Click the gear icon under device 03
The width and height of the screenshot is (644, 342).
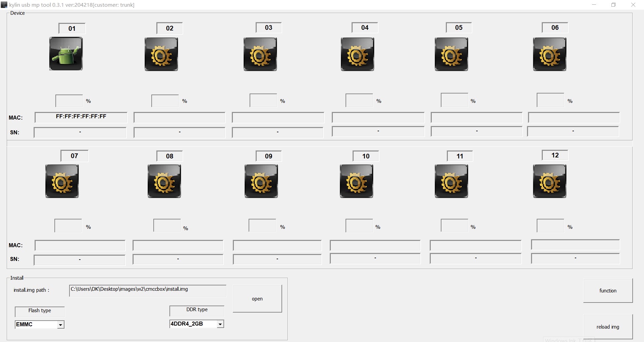tap(260, 54)
